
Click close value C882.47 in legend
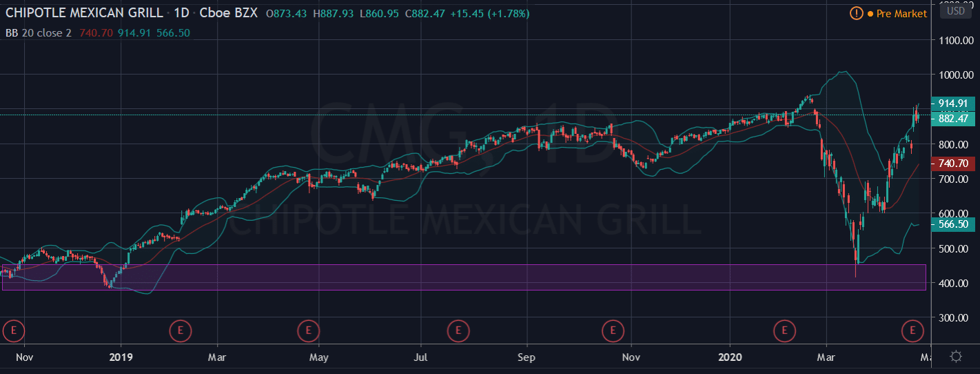(427, 13)
